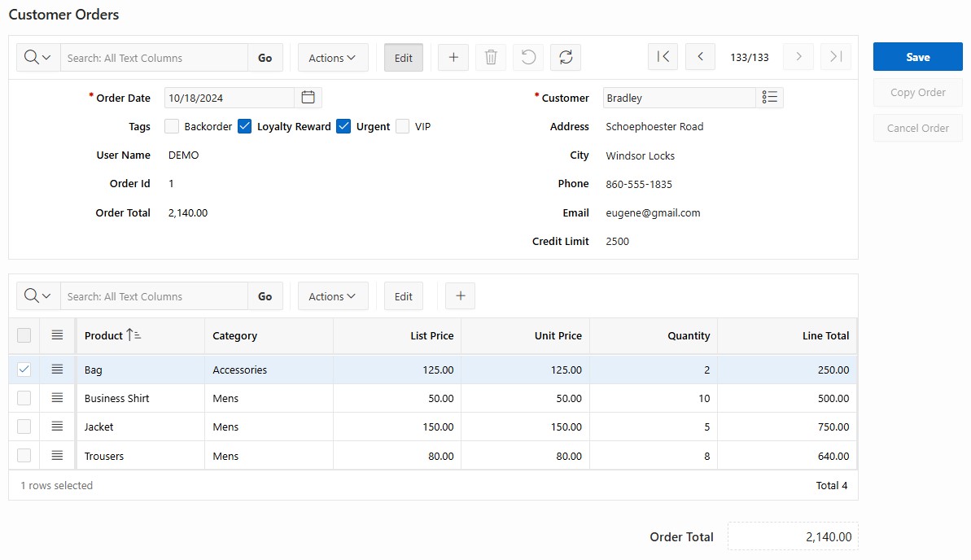The image size is (971, 560).
Task: Enable the Backorder tag checkbox
Action: [172, 126]
